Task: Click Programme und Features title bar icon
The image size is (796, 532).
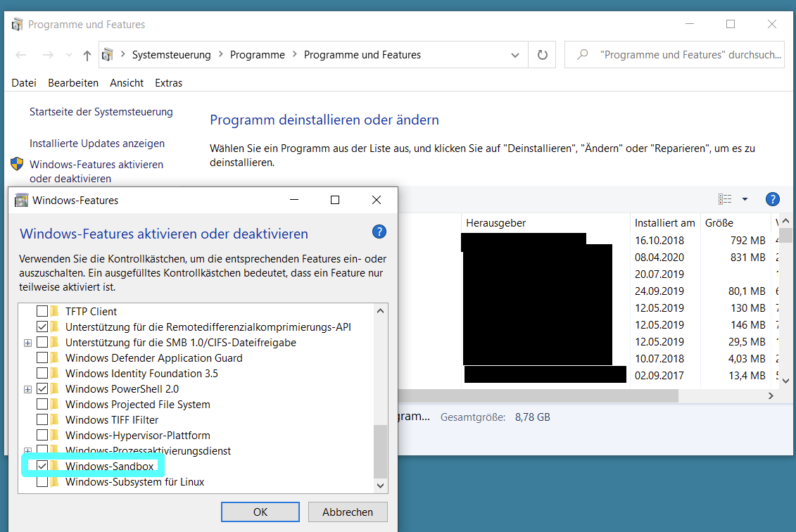Action: pyautogui.click(x=18, y=25)
